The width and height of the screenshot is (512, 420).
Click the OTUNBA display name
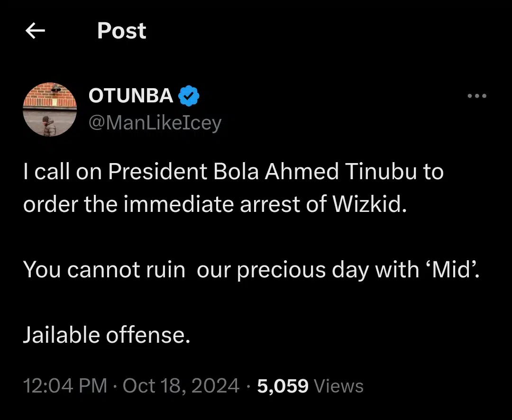pos(131,96)
